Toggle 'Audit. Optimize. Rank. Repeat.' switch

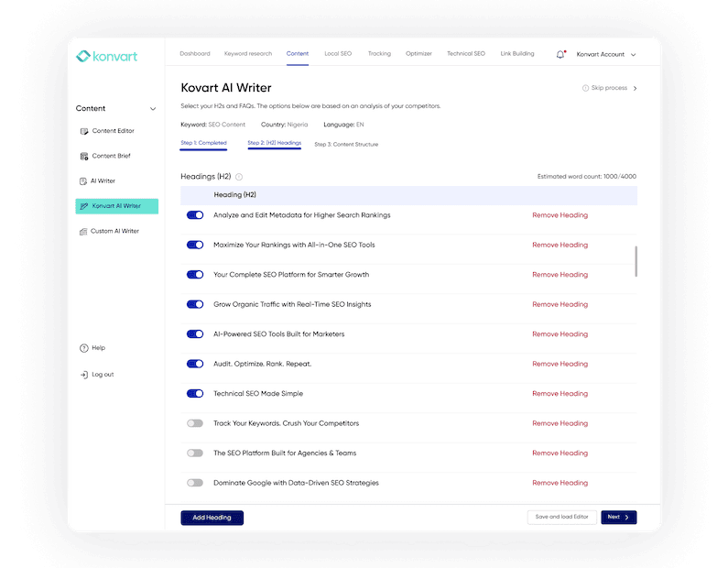(195, 364)
